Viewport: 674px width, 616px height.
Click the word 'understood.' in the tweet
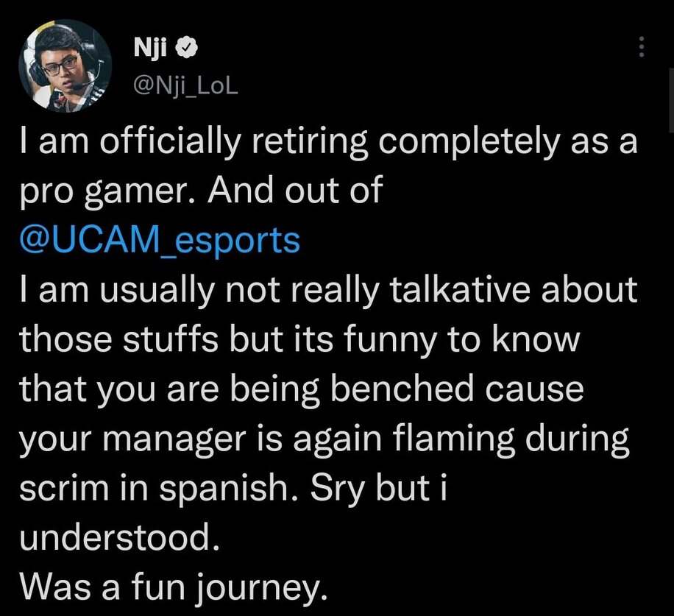[x=119, y=538]
